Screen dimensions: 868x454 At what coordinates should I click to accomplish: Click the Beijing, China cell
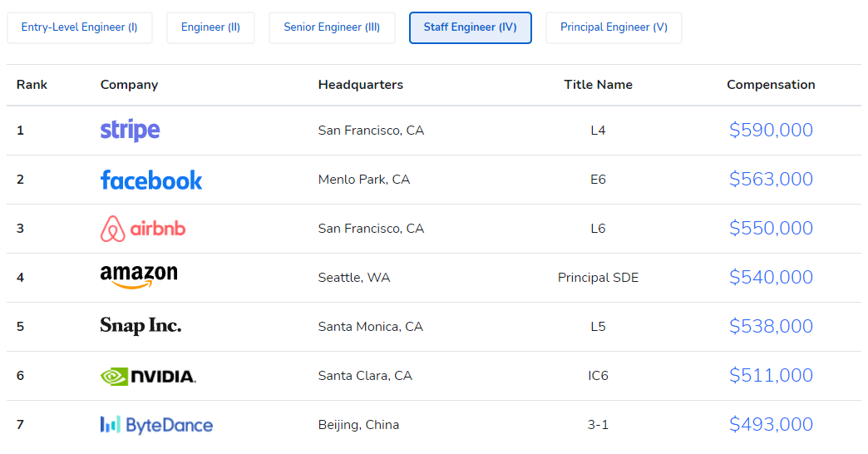tap(358, 425)
